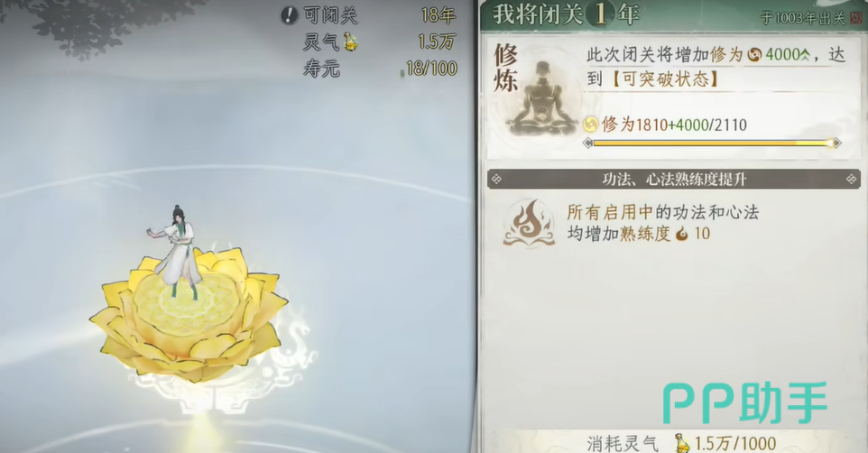
Task: Click the character standing on the lotus
Action: pos(176,252)
